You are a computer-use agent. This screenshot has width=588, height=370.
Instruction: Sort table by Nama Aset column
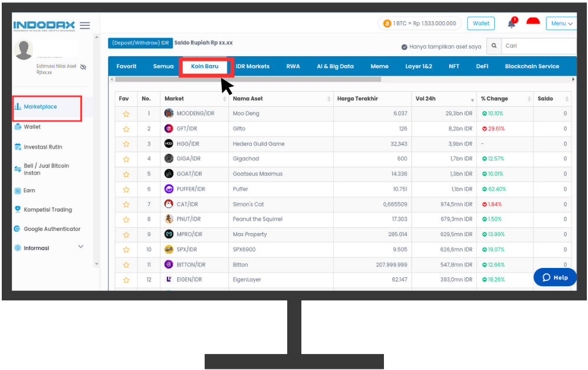pyautogui.click(x=329, y=99)
